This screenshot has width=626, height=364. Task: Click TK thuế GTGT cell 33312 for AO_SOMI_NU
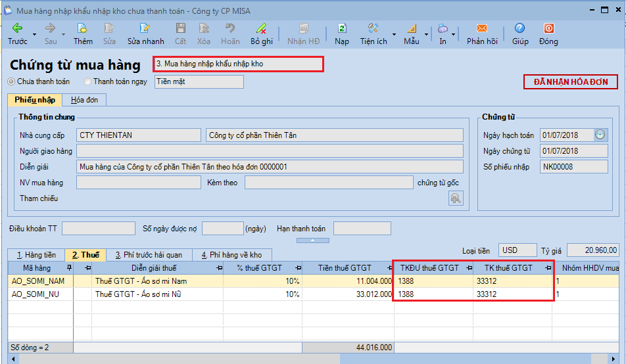coord(513,294)
